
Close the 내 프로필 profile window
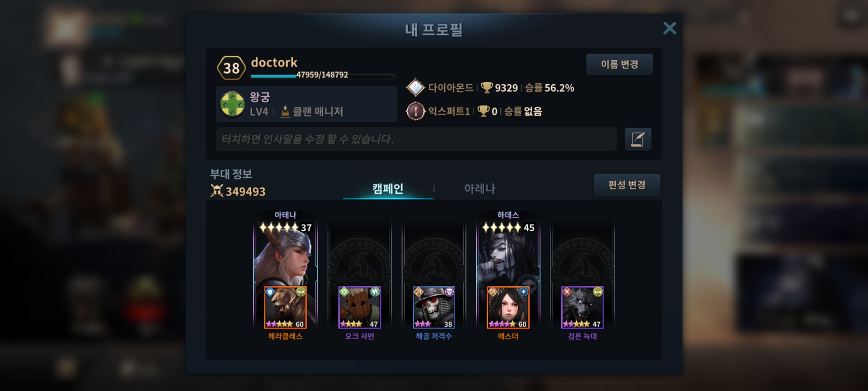669,28
